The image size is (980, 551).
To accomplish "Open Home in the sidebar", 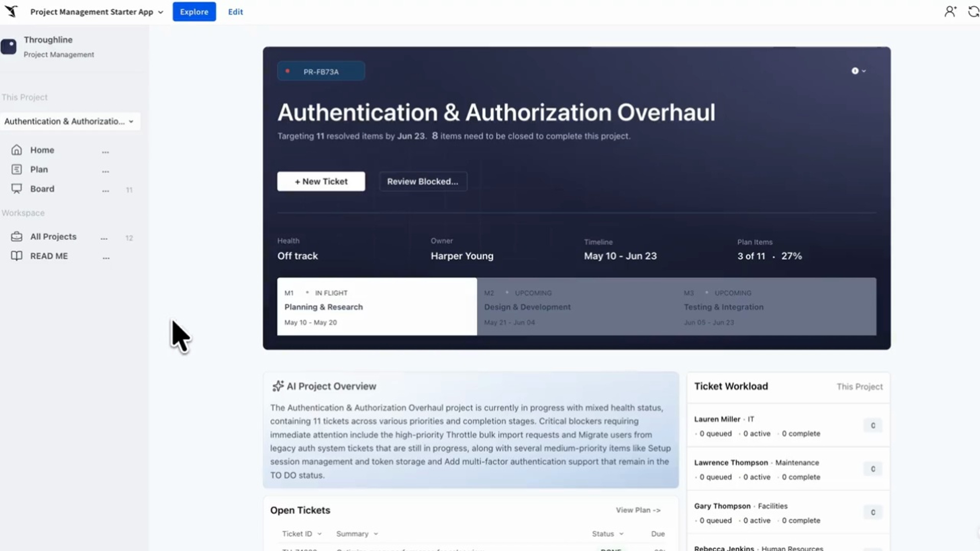I will (42, 150).
